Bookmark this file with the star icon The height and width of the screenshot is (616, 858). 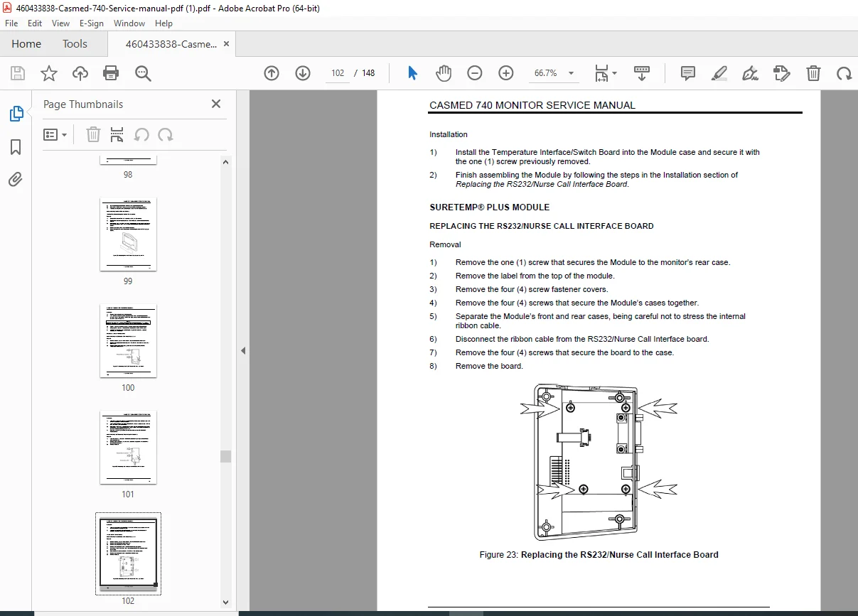[49, 73]
